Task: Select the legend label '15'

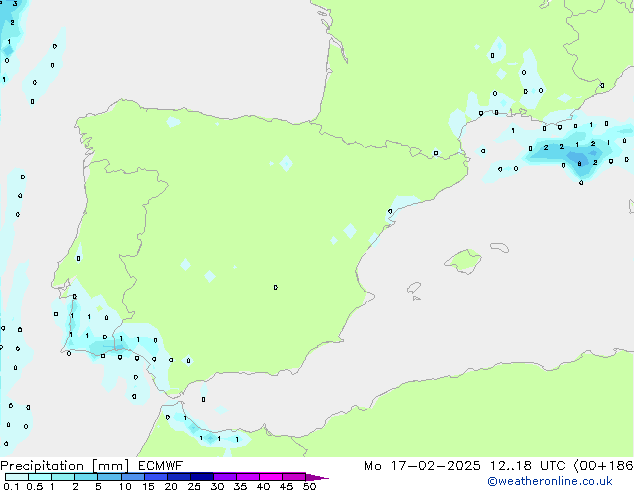Action: pos(148,486)
